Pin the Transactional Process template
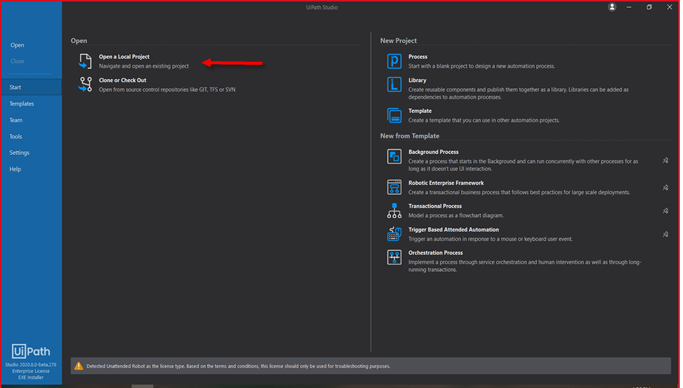The width and height of the screenshot is (683, 388). 666,211
